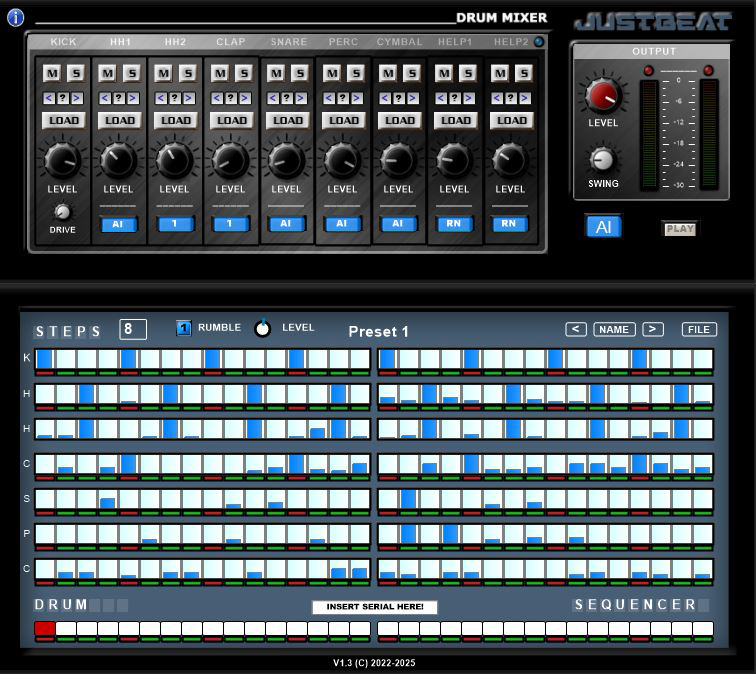Change the HELP1 channel RN mode button

click(454, 224)
